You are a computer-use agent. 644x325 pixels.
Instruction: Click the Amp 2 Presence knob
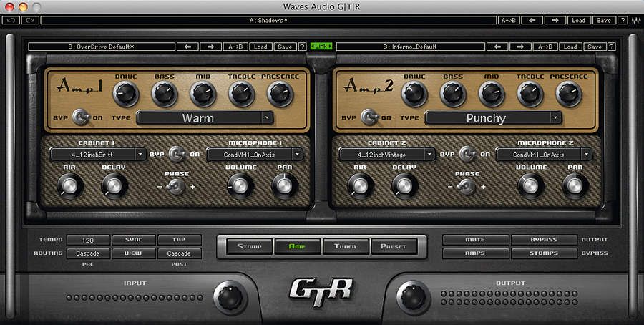[569, 94]
